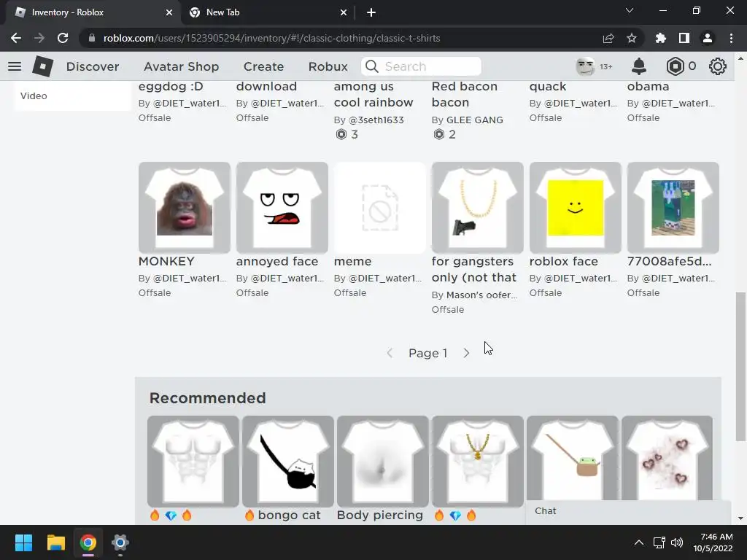Click the download item title
747x560 pixels.
pyautogui.click(x=266, y=87)
